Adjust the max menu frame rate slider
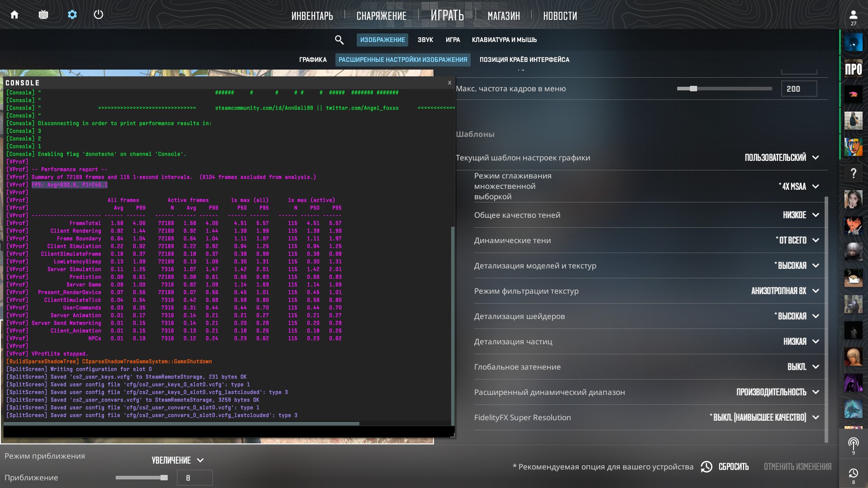This screenshot has height=488, width=868. [x=693, y=89]
